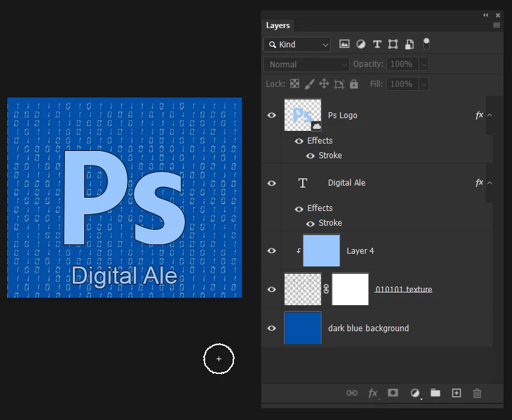The width and height of the screenshot is (512, 420).
Task: Click 'Effects' label under Ps Logo
Action: click(x=319, y=141)
